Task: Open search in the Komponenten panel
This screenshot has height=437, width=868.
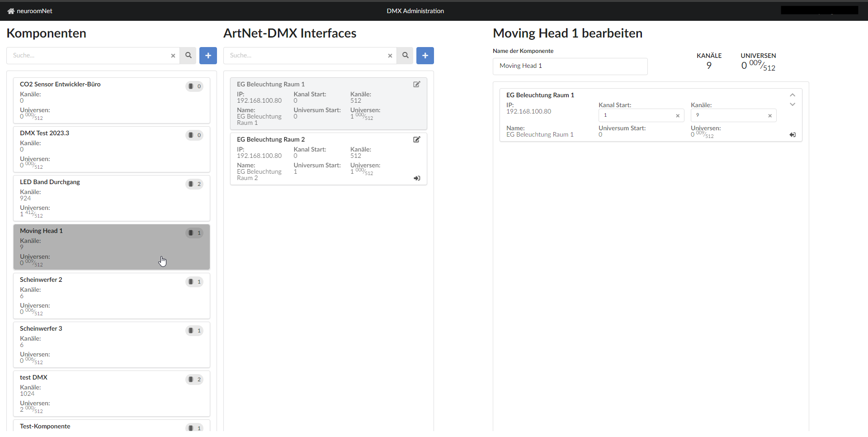Action: [188, 55]
